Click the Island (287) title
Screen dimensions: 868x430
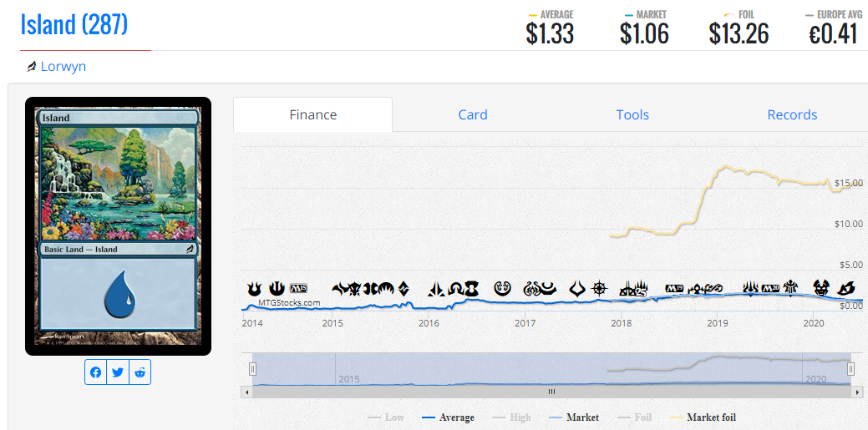coord(74,24)
